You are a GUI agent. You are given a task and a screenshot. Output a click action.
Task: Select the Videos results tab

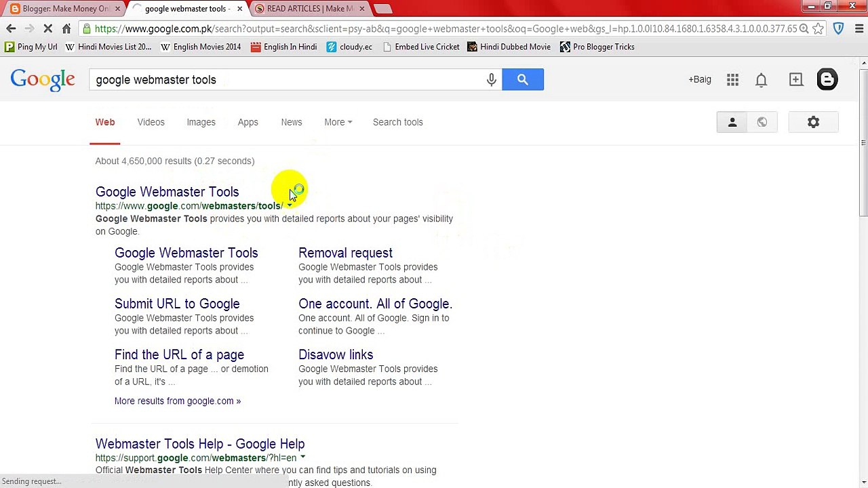[x=151, y=122]
